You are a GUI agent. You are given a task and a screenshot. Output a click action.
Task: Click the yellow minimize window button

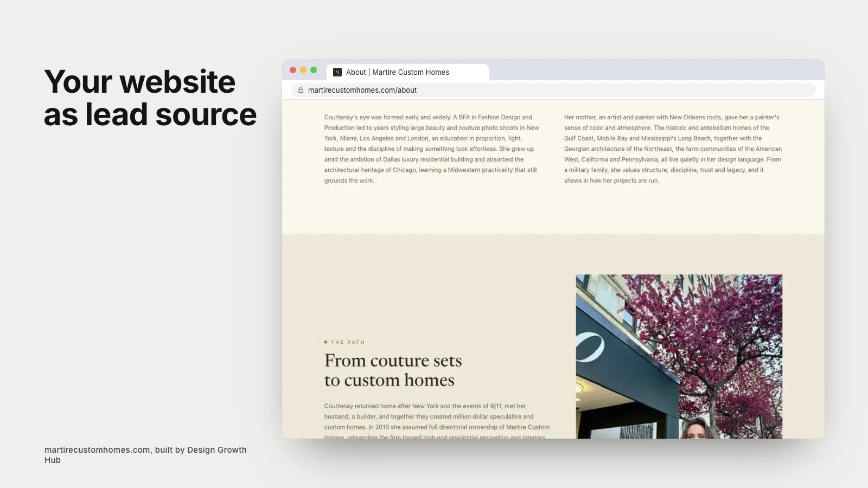[x=303, y=70]
